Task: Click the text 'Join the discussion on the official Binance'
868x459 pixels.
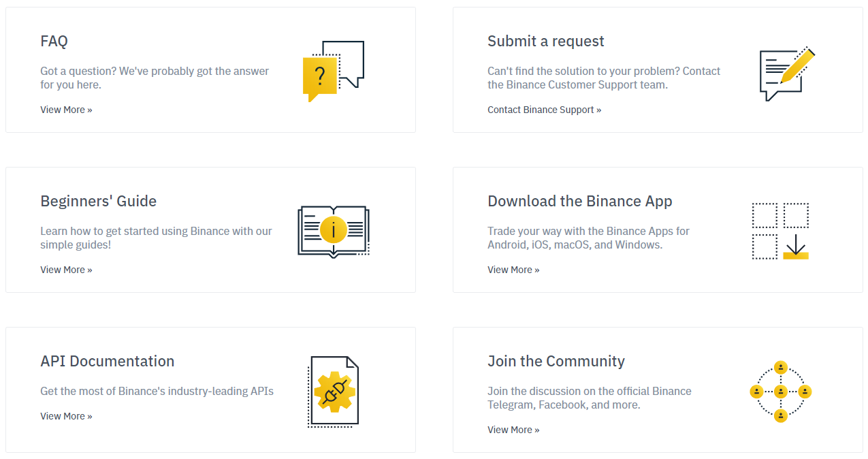Action: [590, 392]
